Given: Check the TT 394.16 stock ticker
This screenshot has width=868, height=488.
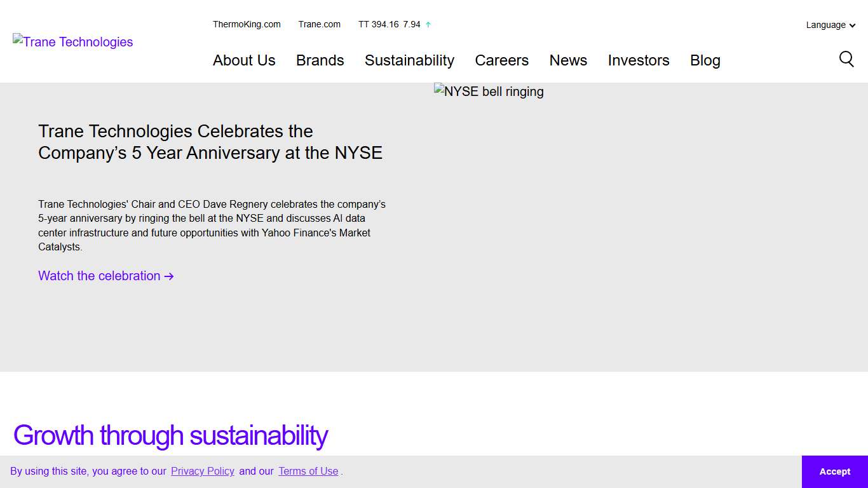Looking at the screenshot, I should [x=390, y=24].
